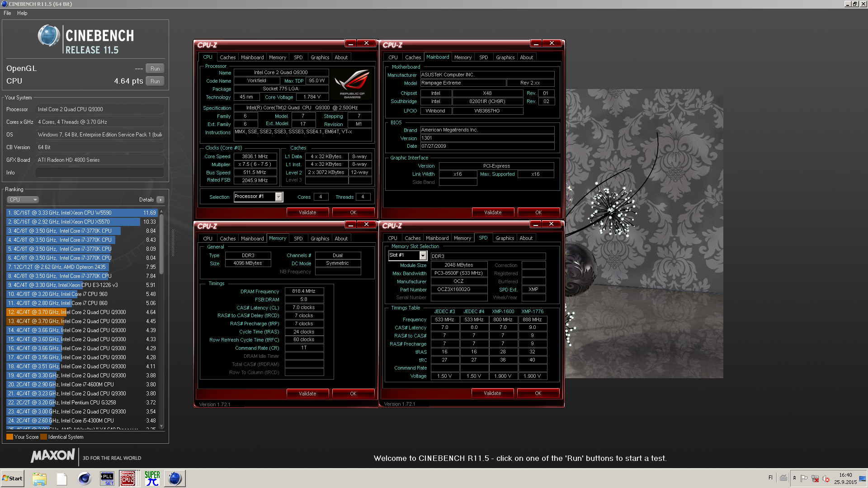Click Validate in the Memory CPU-Z window
The width and height of the screenshot is (868, 488).
point(307,394)
